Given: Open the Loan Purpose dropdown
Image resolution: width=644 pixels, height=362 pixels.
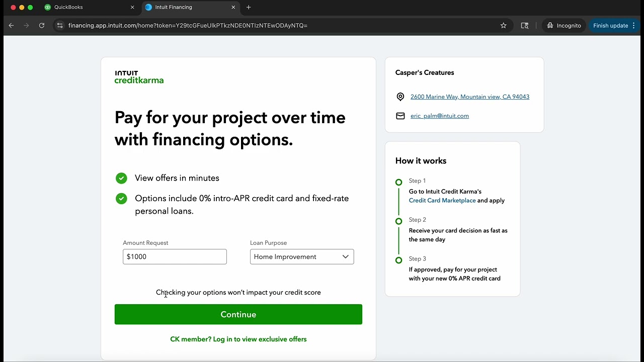Looking at the screenshot, I should point(302,257).
